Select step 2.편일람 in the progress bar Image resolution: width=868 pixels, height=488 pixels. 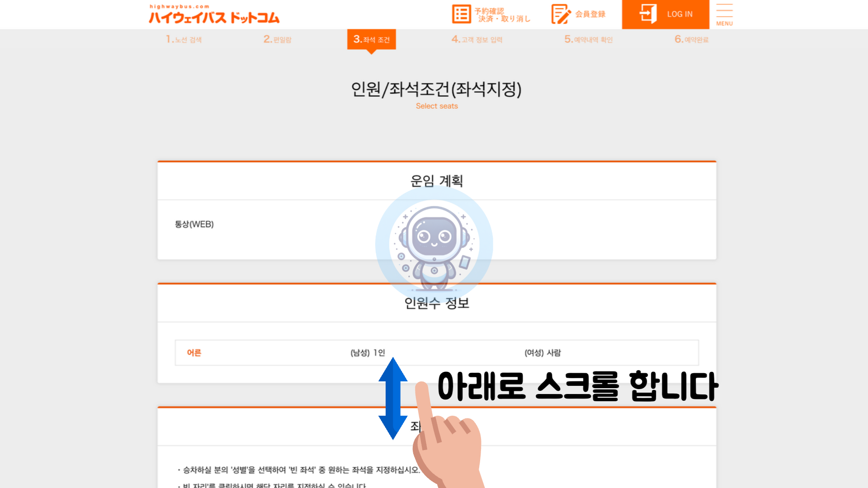tap(277, 39)
